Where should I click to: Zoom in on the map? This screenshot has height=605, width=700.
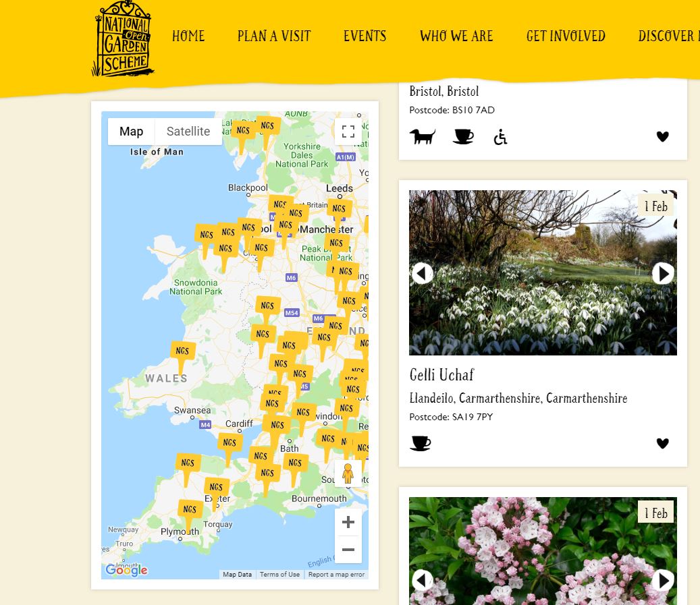pos(348,522)
